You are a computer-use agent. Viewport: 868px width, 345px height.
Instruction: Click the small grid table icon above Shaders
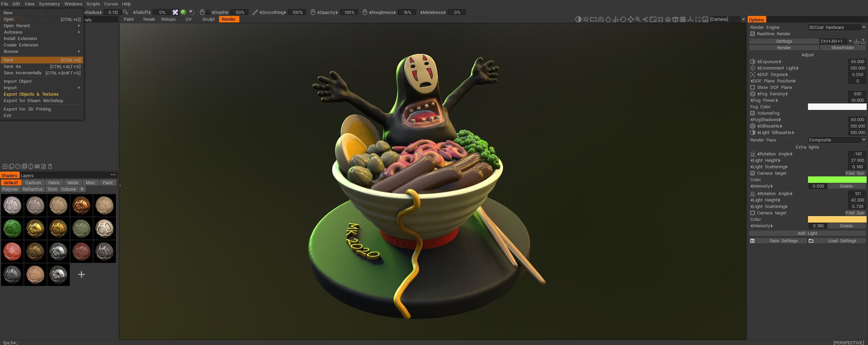point(37,166)
